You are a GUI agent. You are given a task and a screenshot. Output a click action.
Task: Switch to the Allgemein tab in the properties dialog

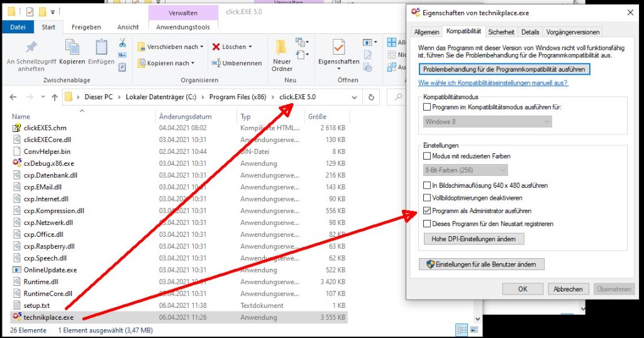[x=426, y=32]
